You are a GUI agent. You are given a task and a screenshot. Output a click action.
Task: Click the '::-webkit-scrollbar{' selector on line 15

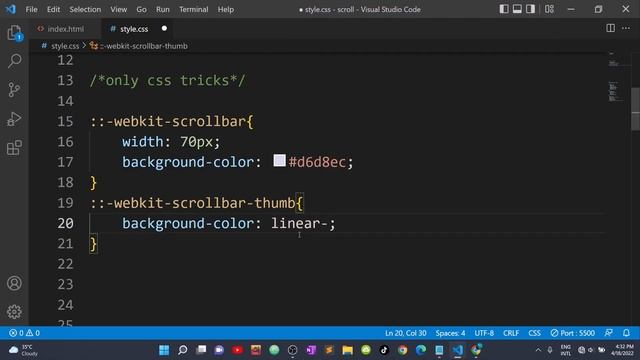(171, 121)
